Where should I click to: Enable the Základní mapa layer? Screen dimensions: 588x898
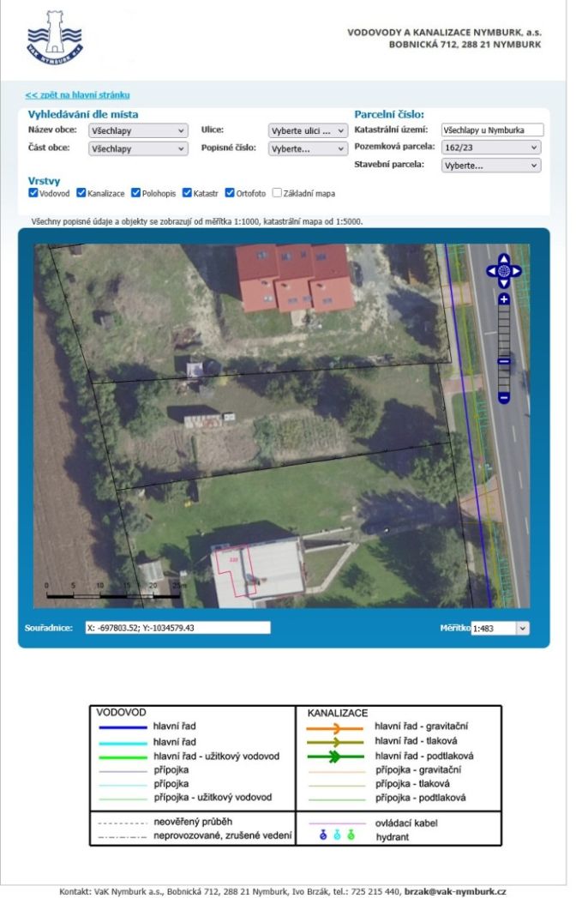pos(277,193)
